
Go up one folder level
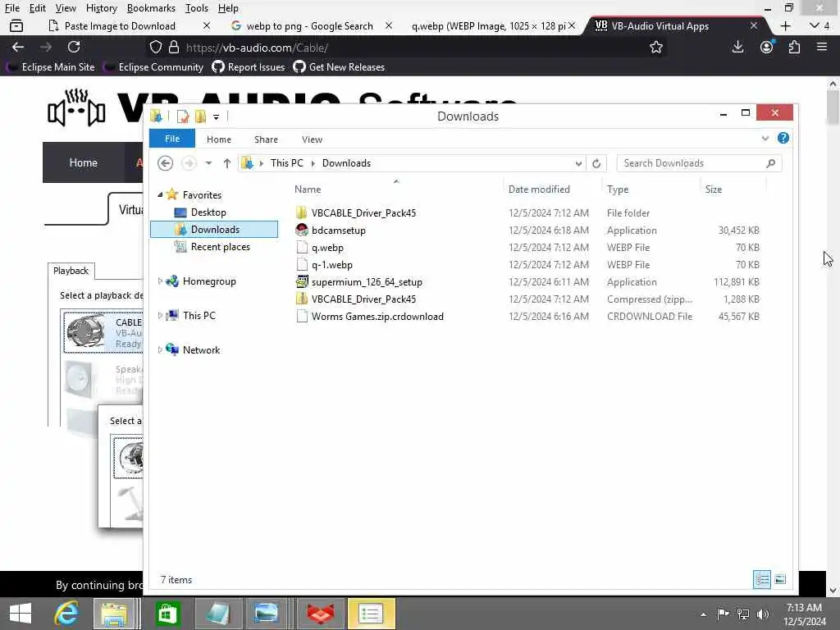pyautogui.click(x=226, y=163)
